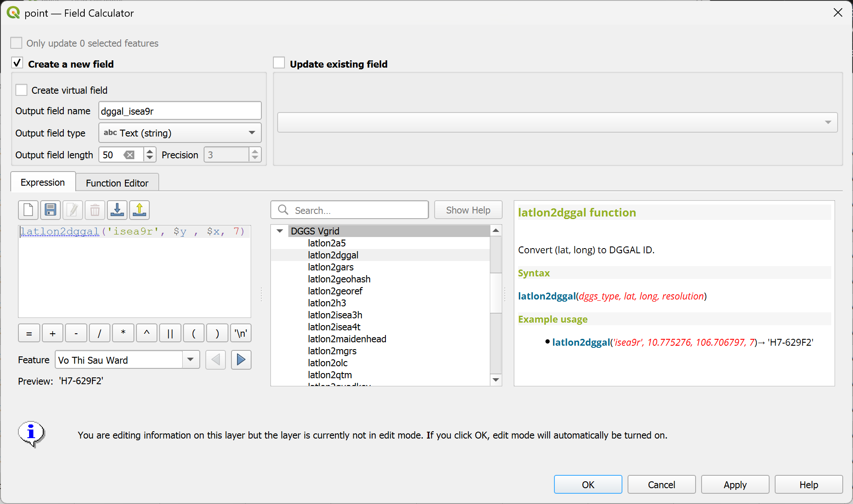
Task: Click the export user expressions icon
Action: point(139,210)
